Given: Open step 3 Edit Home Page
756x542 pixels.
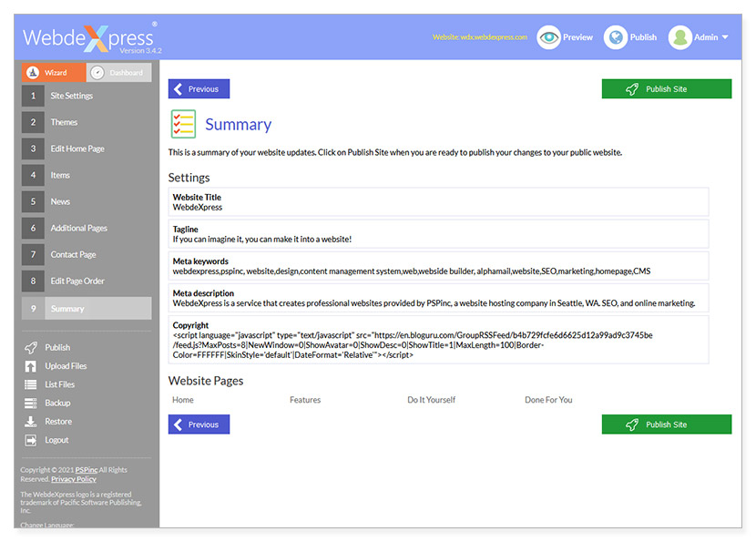Looking at the screenshot, I should pos(87,148).
